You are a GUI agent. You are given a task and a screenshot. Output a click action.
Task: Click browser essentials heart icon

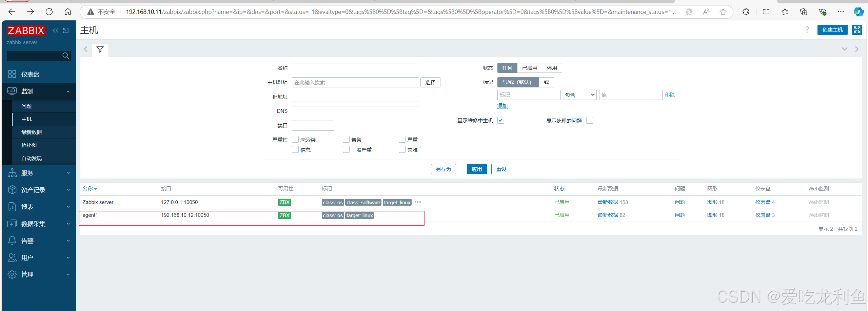(822, 12)
